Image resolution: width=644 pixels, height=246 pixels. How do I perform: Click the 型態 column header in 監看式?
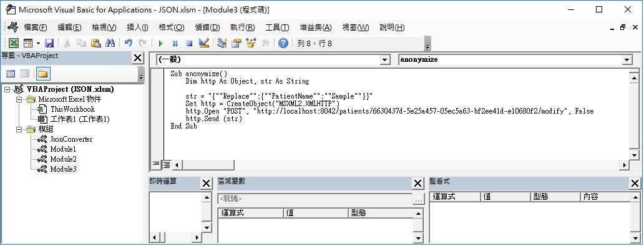point(555,197)
